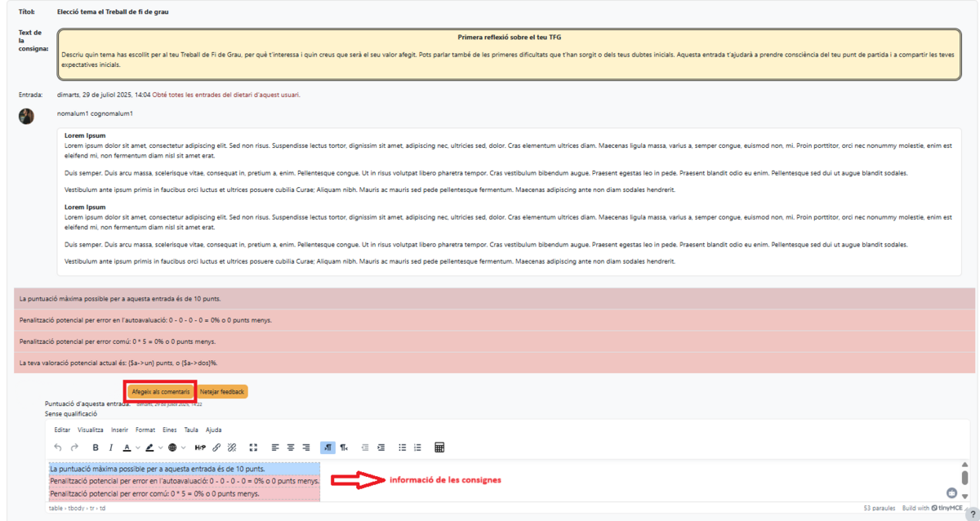Click the H5P insert icon
The image size is (980, 521).
201,448
